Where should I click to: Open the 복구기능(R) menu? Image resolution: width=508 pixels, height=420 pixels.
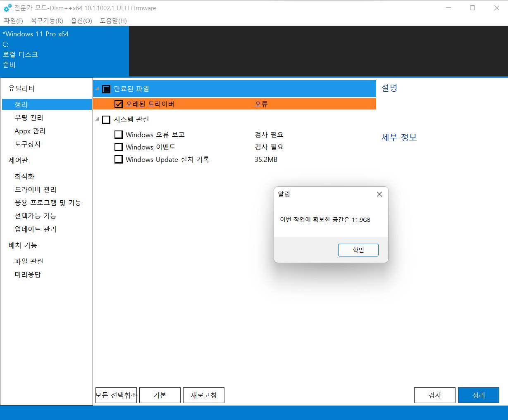pyautogui.click(x=47, y=21)
